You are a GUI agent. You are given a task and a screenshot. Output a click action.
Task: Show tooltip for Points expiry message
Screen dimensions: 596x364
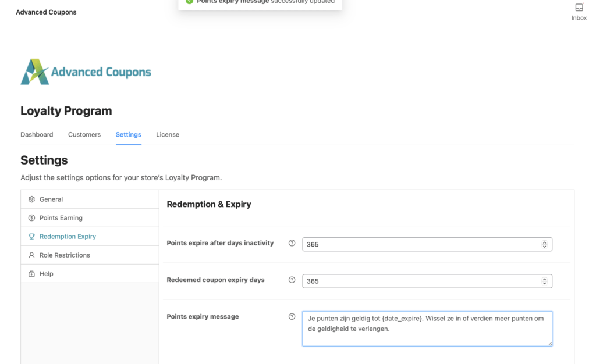tap(292, 316)
